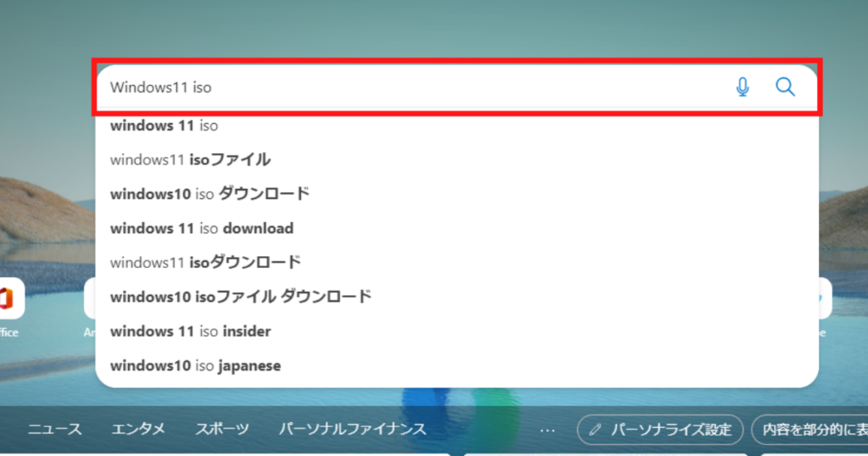The width and height of the screenshot is (868, 456).
Task: Expand more categories with the ellipsis
Action: (x=548, y=430)
